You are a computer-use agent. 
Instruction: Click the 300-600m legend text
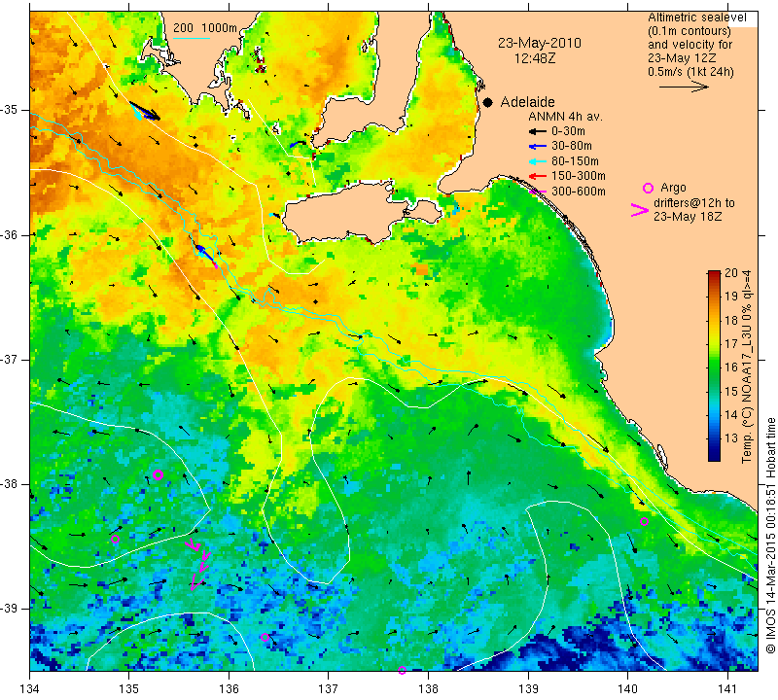pos(579,191)
